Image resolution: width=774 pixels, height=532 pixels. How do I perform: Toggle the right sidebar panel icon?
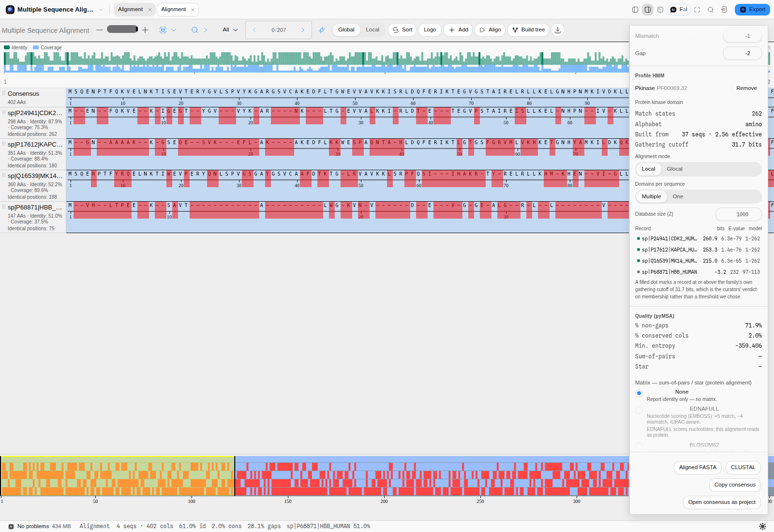[648, 10]
